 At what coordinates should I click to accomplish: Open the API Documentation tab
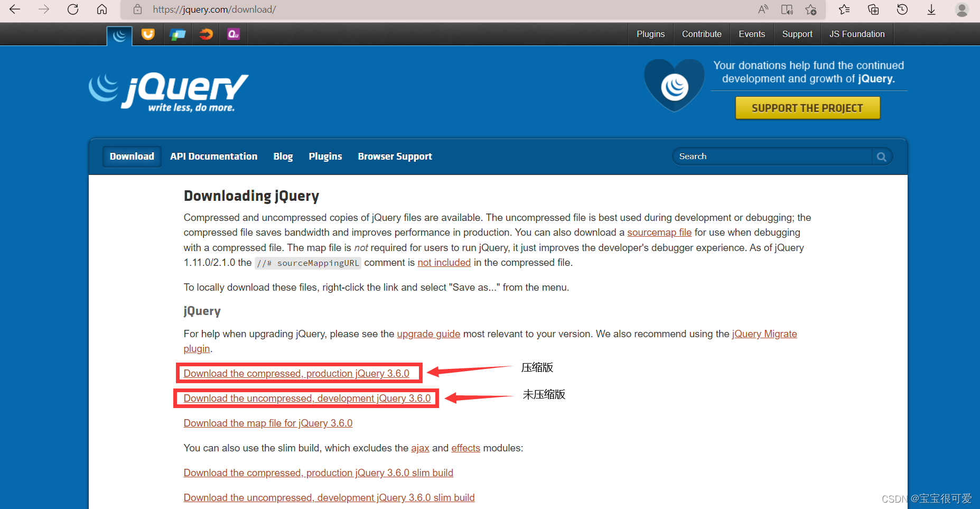(x=213, y=156)
